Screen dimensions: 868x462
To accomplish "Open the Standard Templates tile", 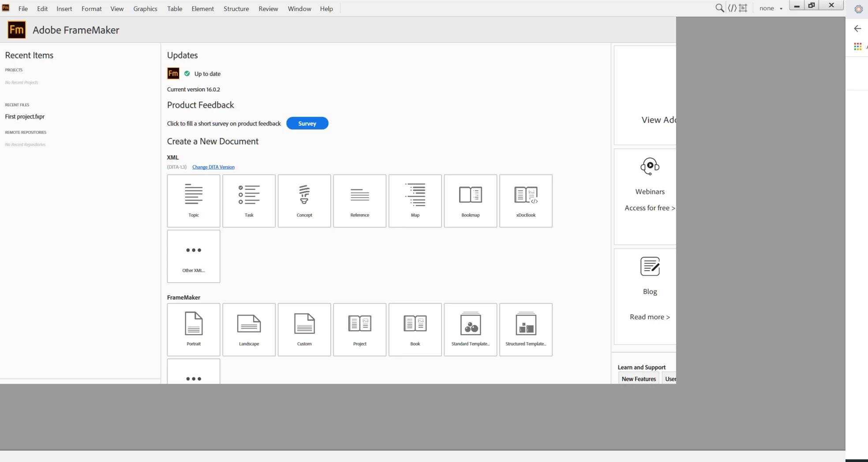I will [471, 330].
